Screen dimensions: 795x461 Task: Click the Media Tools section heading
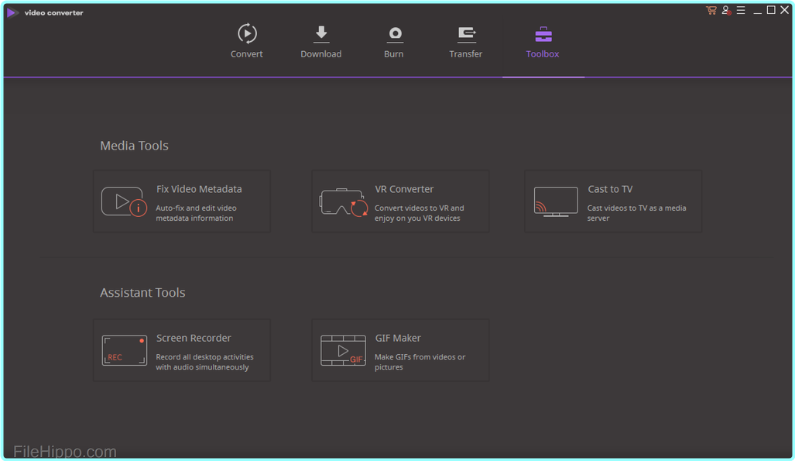(x=134, y=146)
